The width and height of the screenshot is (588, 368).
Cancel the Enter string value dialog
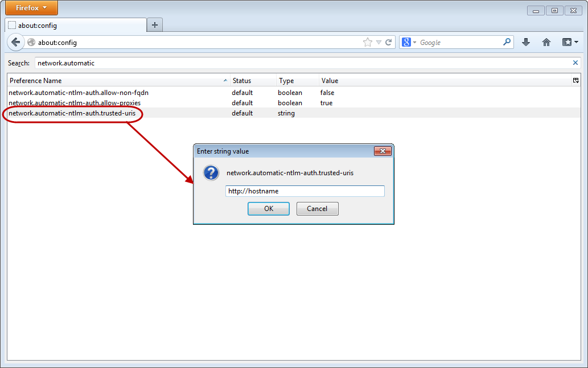[317, 208]
